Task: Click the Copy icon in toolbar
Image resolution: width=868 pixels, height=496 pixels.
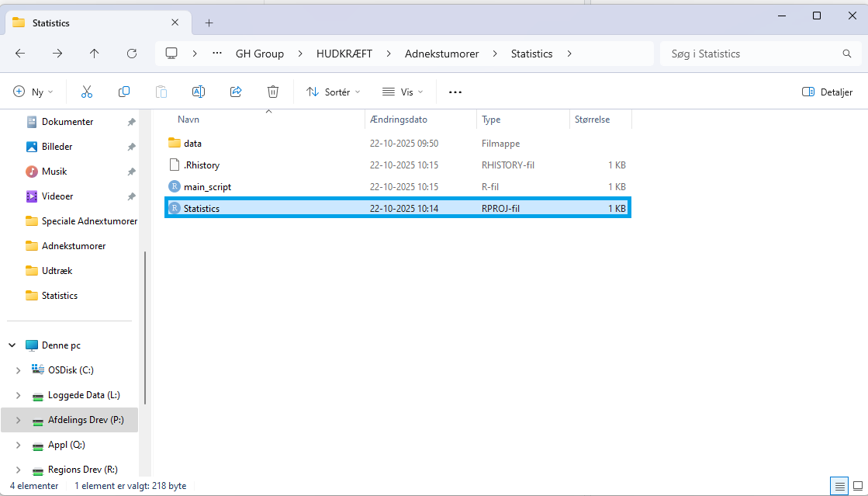Action: 124,92
